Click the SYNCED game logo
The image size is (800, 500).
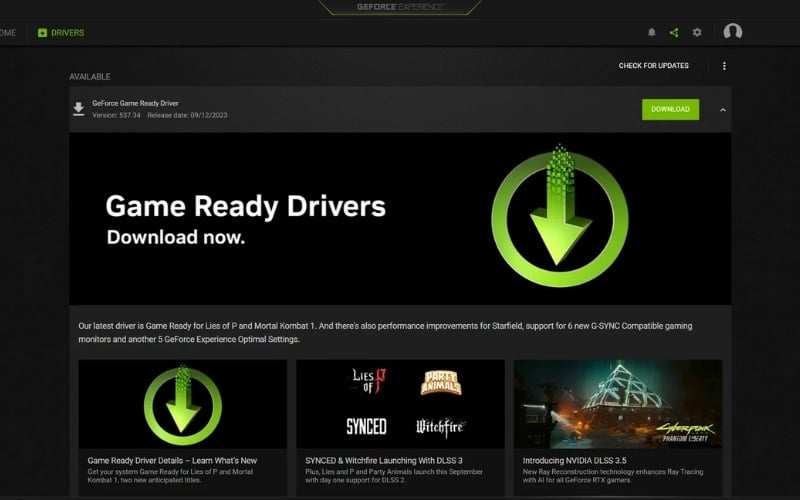366,427
